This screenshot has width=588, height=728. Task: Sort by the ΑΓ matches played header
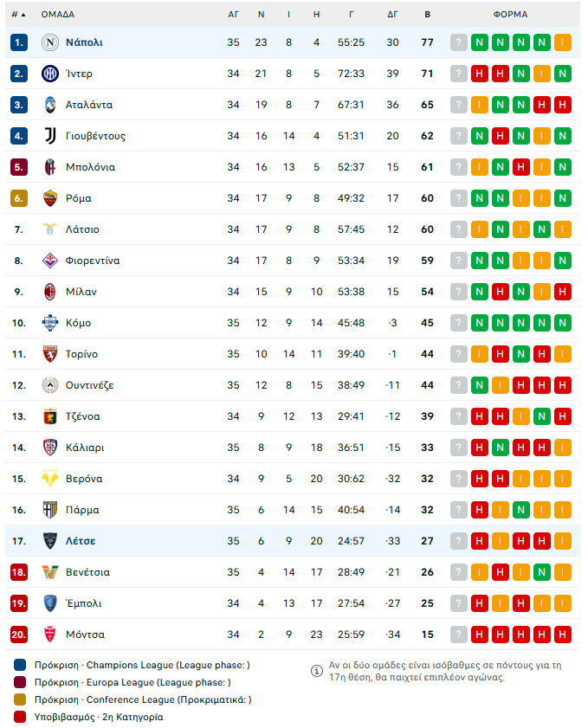[234, 15]
